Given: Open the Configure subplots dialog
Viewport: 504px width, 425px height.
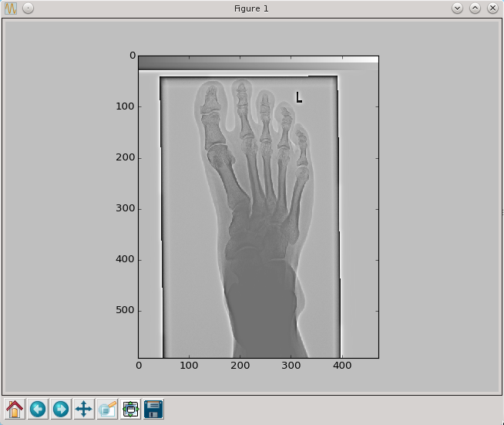Looking at the screenshot, I should (130, 409).
